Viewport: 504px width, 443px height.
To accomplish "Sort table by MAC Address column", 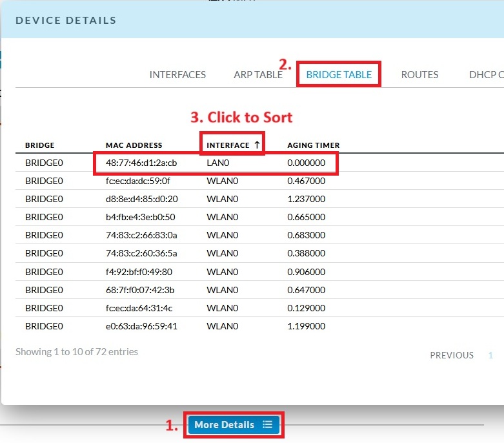I will pos(134,145).
